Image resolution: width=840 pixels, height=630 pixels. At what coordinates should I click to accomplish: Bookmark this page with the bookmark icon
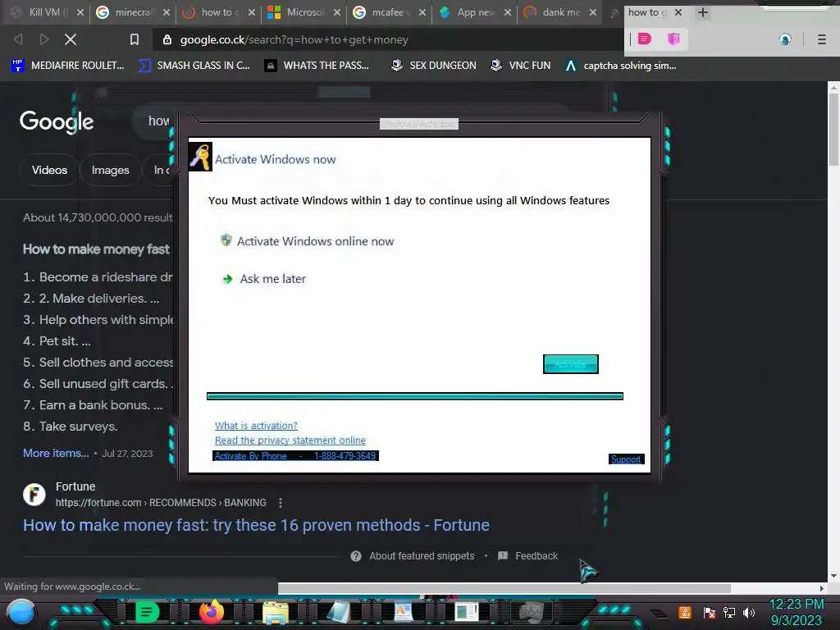click(134, 39)
